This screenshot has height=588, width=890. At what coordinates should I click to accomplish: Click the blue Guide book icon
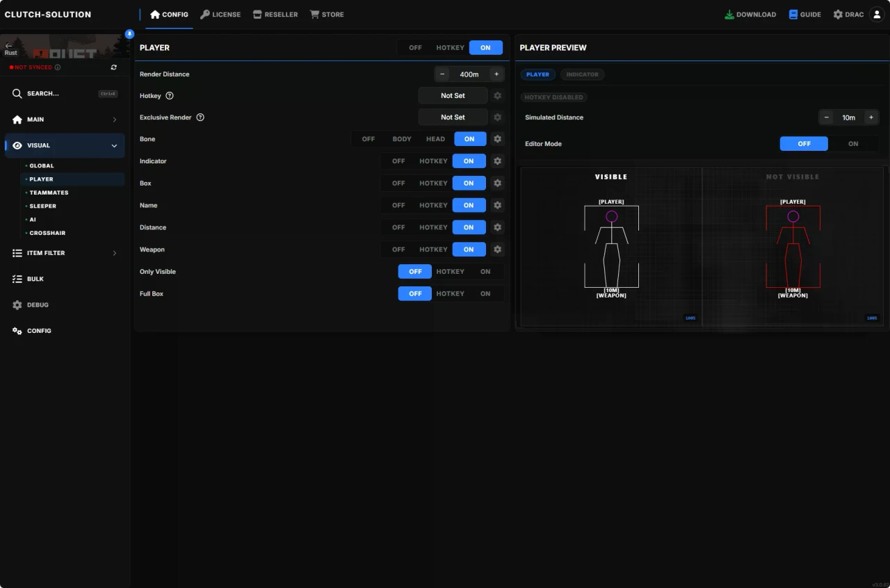(793, 15)
